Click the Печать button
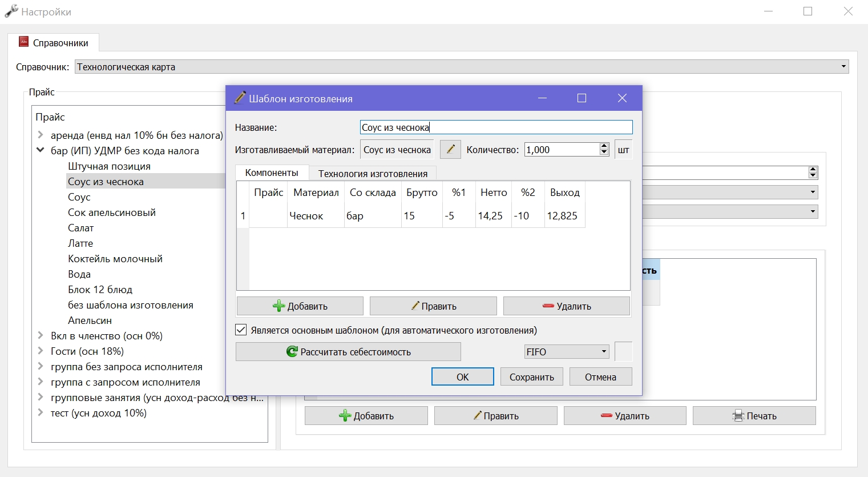Screen dimensions: 868x477 click(754, 416)
